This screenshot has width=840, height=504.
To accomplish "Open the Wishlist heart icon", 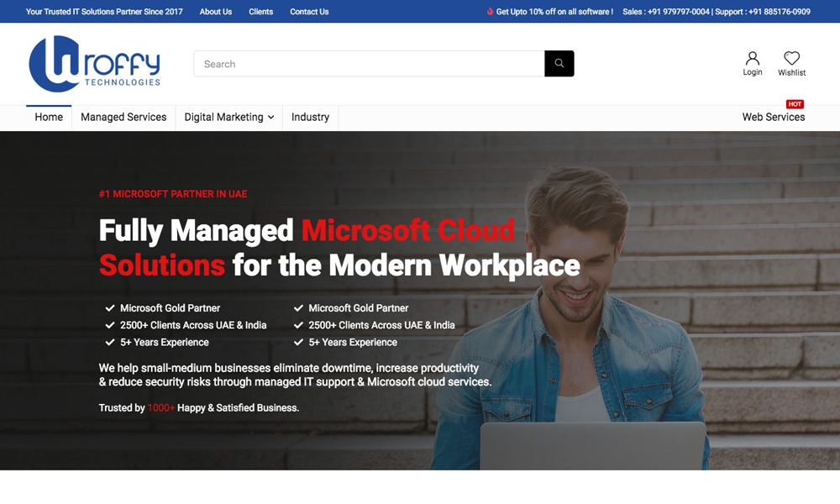I will coord(791,59).
